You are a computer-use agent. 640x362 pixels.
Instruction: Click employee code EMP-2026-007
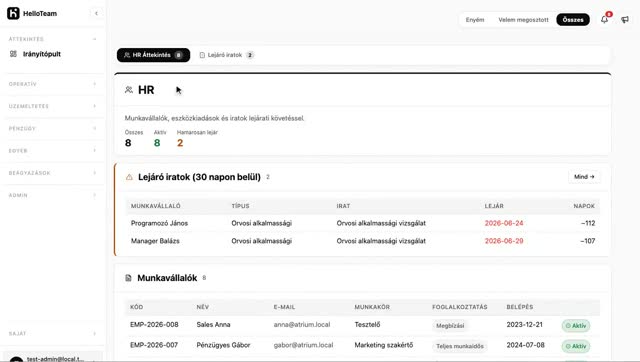154,345
